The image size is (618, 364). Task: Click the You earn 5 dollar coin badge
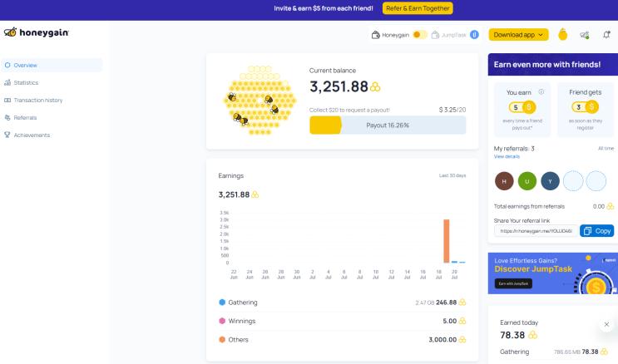[522, 107]
